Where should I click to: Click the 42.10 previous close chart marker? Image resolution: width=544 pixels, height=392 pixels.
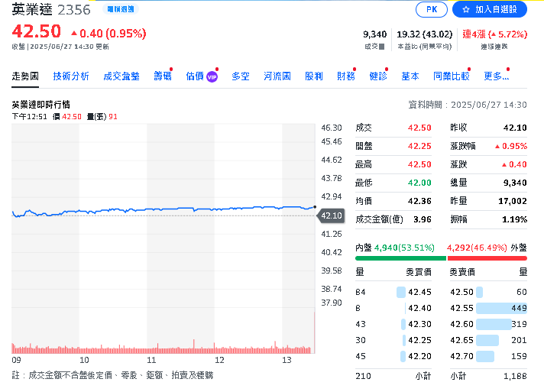(330, 215)
